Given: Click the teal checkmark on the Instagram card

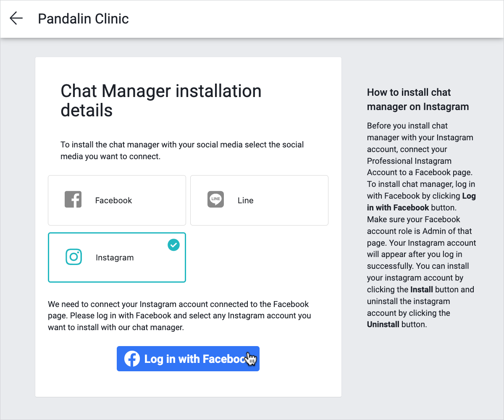Looking at the screenshot, I should point(173,245).
